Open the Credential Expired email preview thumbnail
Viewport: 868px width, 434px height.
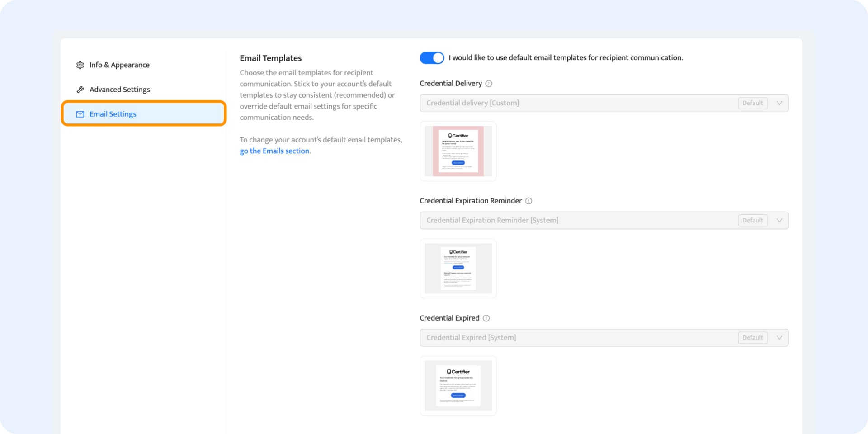pyautogui.click(x=458, y=386)
